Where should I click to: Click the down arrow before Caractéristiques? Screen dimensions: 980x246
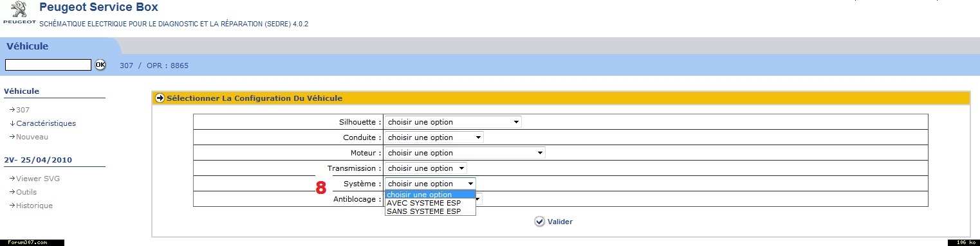tap(12, 123)
